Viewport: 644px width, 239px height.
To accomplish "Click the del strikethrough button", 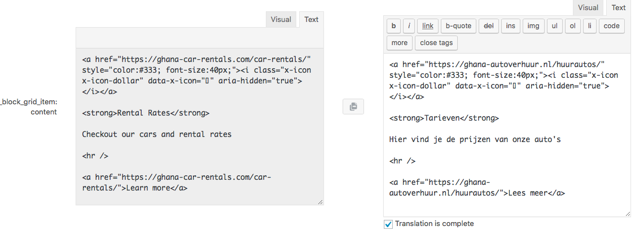I will coord(489,26).
